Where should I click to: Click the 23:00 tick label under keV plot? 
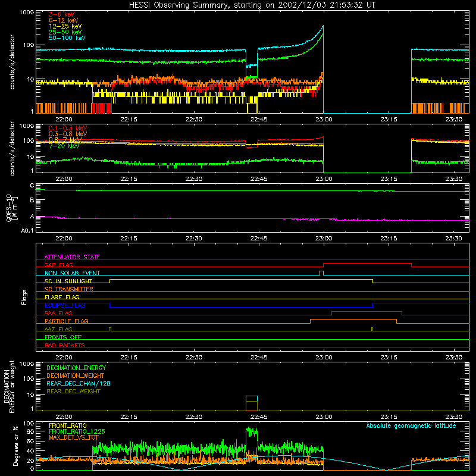coord(324,120)
